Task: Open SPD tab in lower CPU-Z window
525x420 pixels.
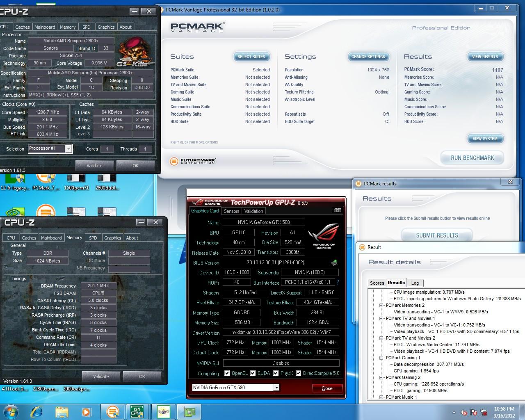Action: [x=93, y=238]
